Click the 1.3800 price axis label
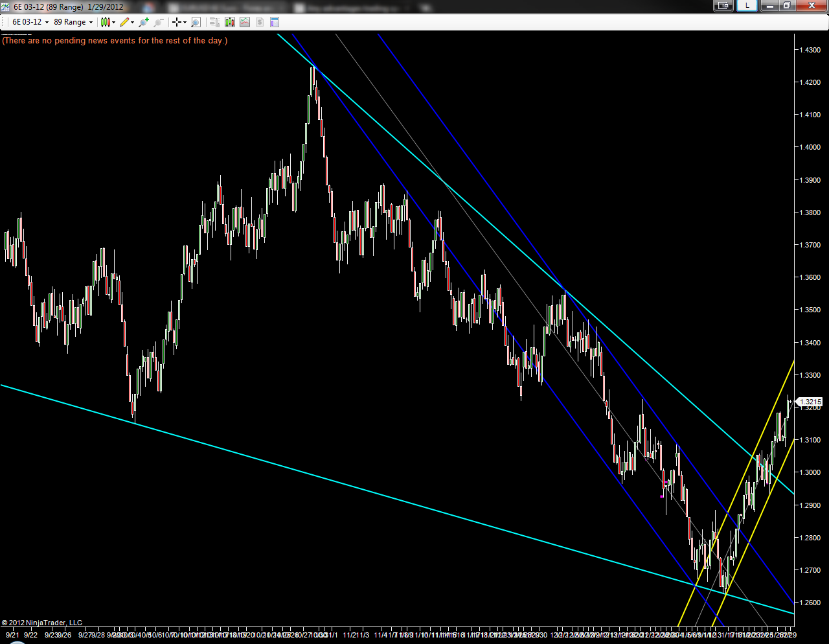This screenshot has width=829, height=644. (810, 213)
